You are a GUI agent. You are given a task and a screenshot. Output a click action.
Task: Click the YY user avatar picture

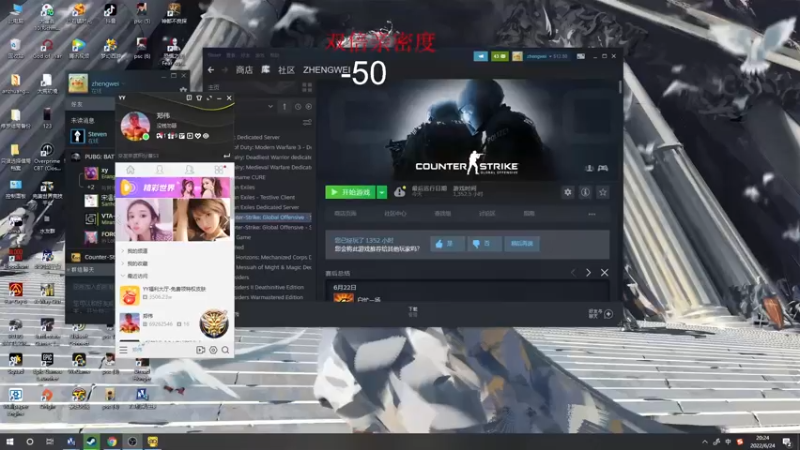pyautogui.click(x=135, y=126)
